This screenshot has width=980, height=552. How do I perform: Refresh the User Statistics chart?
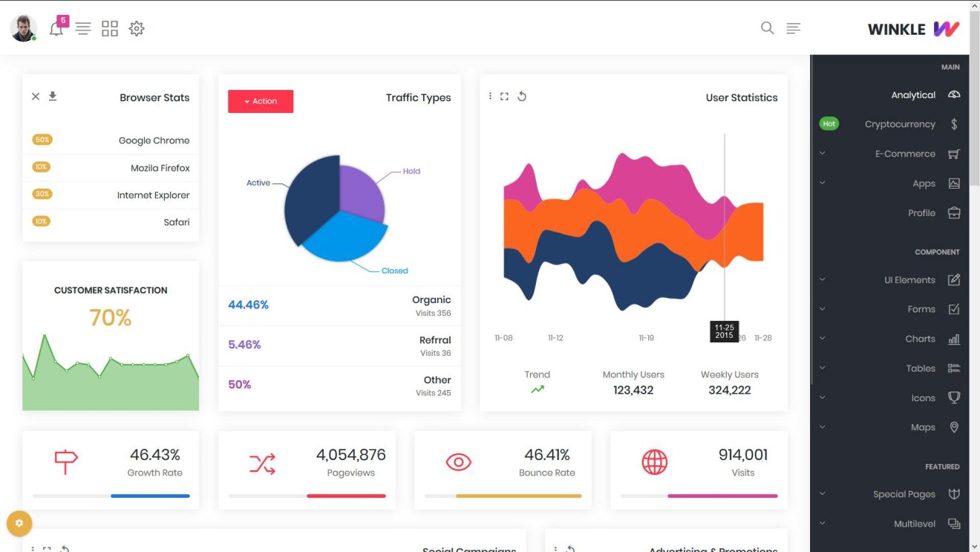[522, 97]
